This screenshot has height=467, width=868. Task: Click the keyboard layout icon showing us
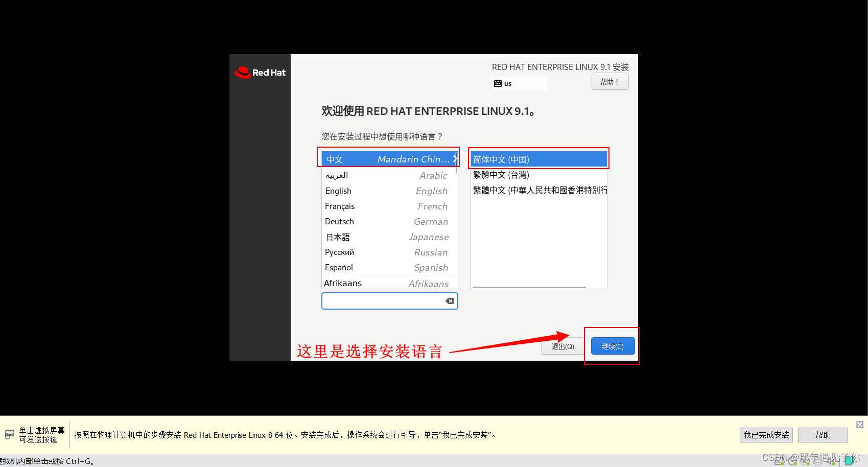click(498, 83)
